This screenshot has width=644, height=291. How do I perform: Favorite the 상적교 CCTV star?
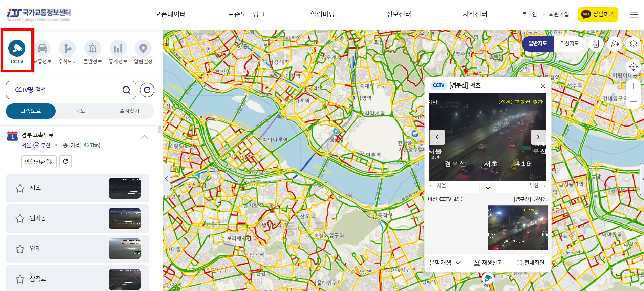(x=20, y=279)
